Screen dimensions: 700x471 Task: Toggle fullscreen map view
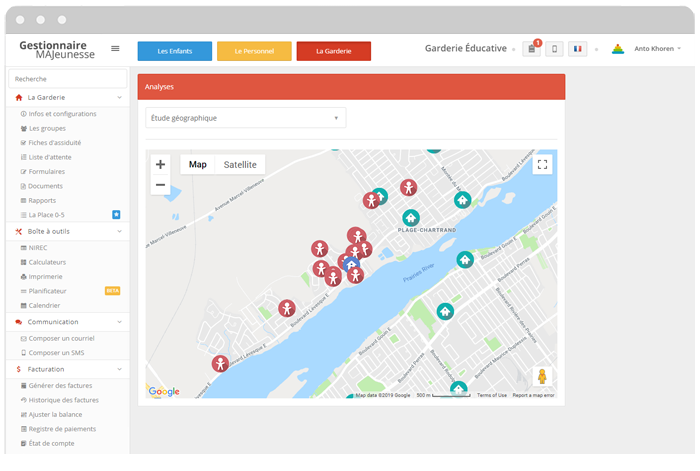pyautogui.click(x=542, y=165)
